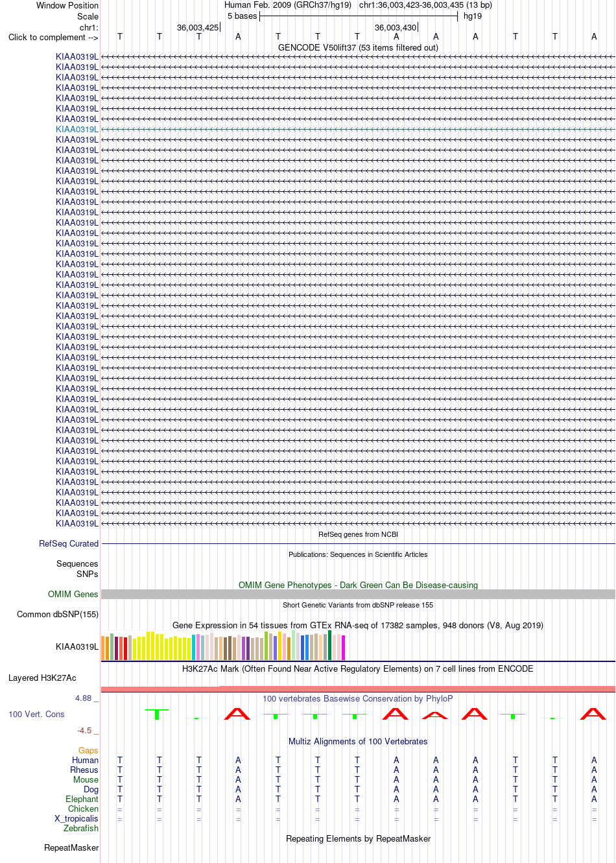Viewport: 616px width, 863px height.
Task: Click the 36,003,430 position label
Action: click(396, 27)
